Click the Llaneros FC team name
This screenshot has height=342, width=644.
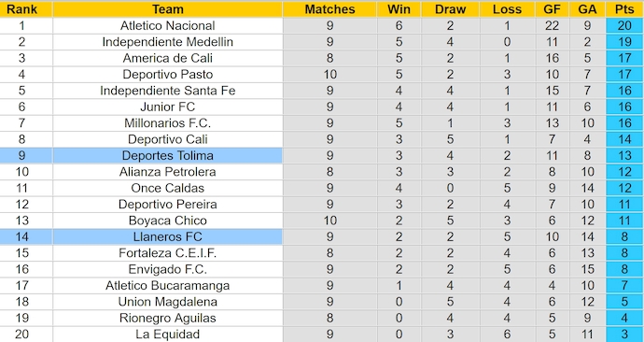click(x=168, y=236)
